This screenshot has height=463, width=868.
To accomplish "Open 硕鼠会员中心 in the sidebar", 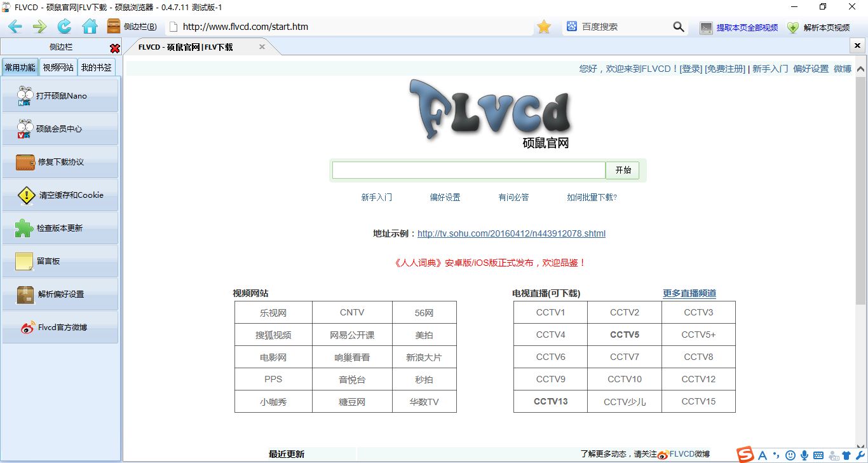I will click(60, 128).
